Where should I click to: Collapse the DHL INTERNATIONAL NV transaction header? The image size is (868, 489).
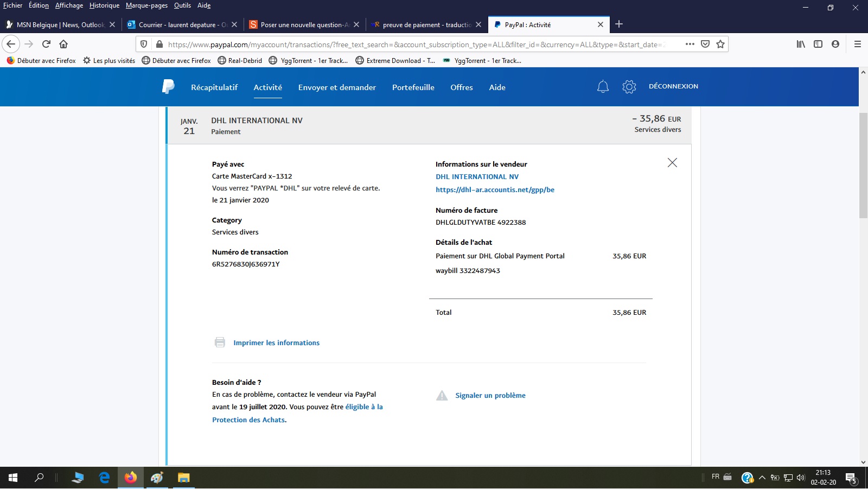point(429,125)
